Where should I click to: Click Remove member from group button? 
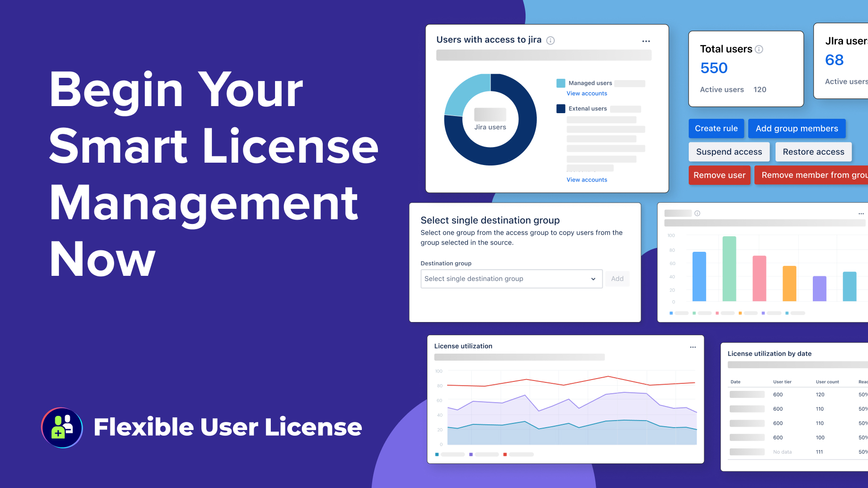tap(813, 175)
